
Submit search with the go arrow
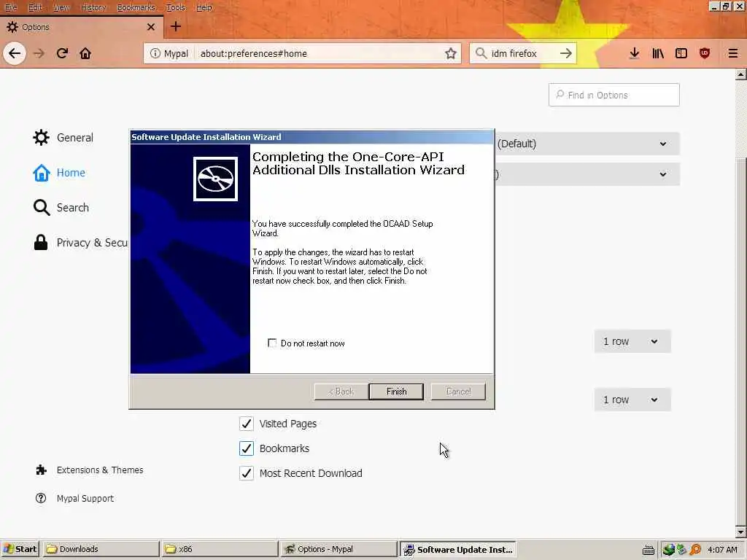pyautogui.click(x=565, y=53)
